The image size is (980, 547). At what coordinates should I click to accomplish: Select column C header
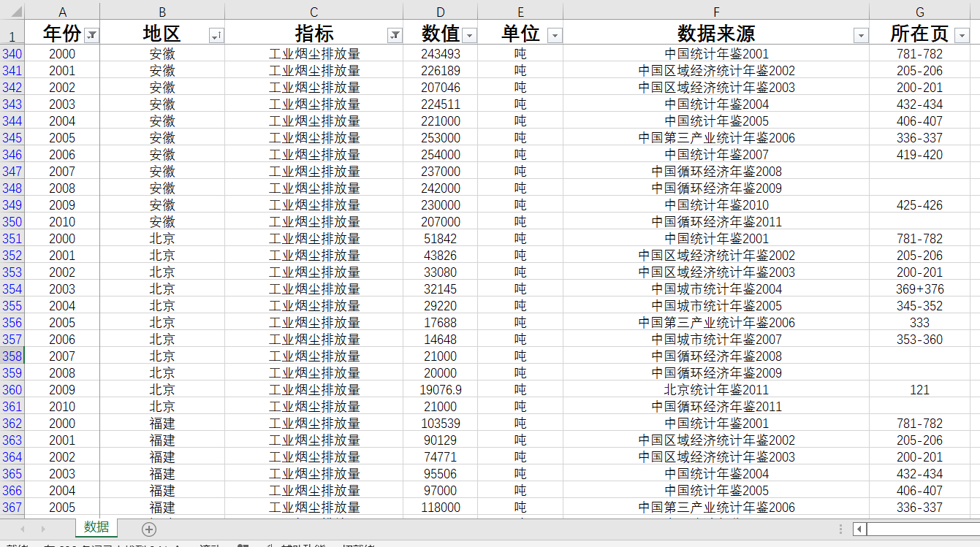(x=314, y=12)
